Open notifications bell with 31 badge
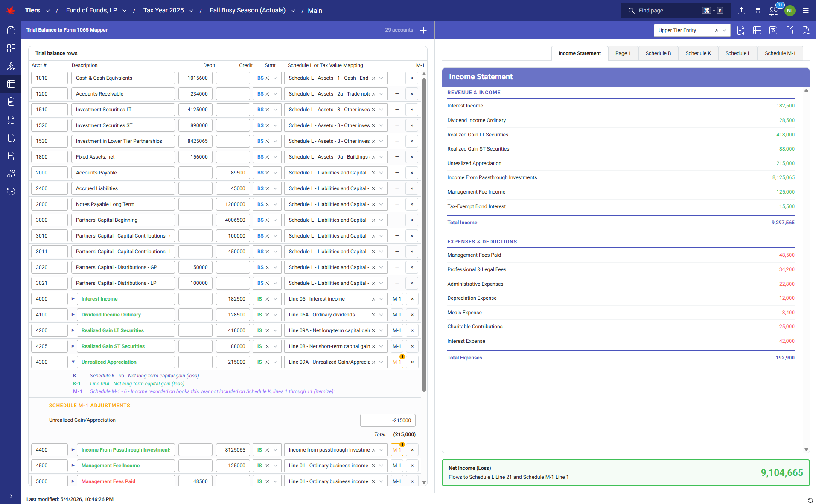Viewport: 816px width, 504px height. click(x=774, y=11)
